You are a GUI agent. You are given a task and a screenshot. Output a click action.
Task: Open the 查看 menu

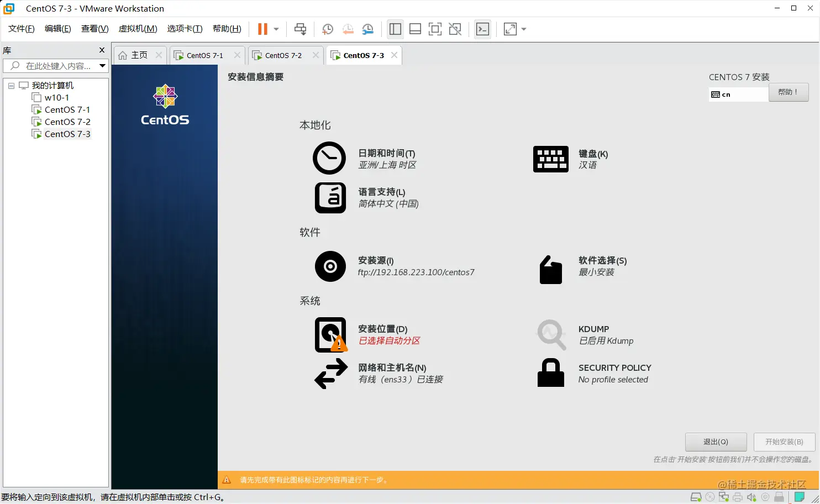click(95, 29)
